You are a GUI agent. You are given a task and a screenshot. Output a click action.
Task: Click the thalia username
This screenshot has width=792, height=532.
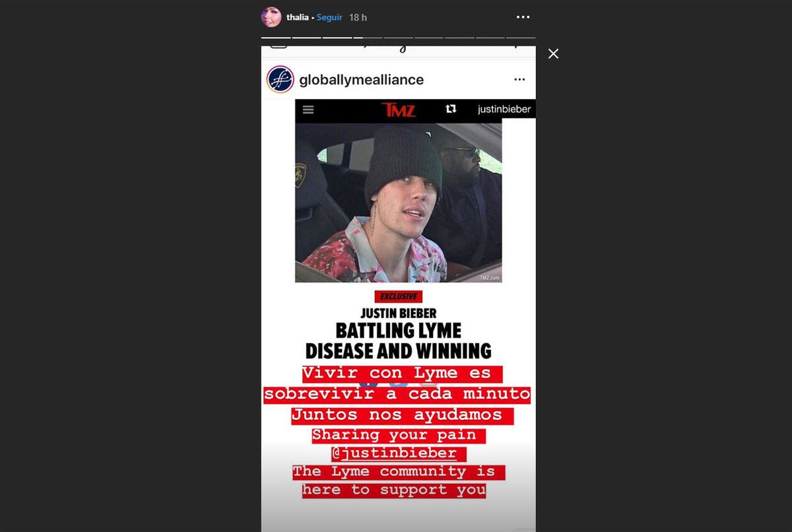coord(297,17)
